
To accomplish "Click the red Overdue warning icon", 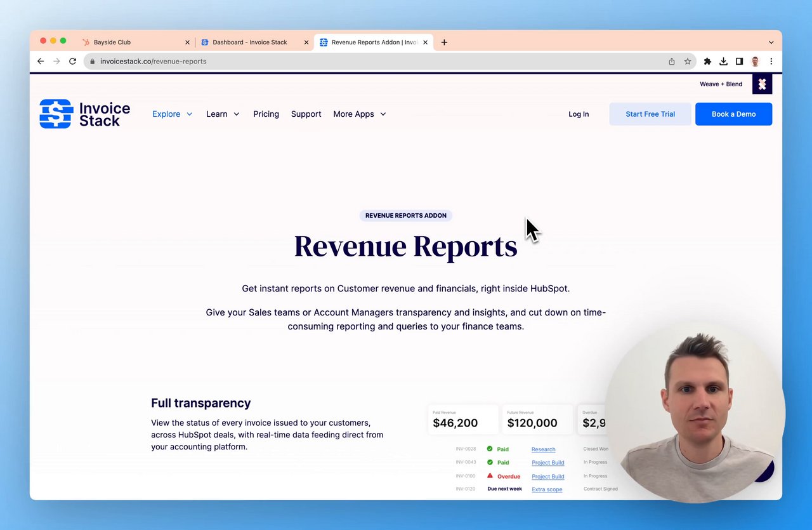I will [490, 475].
